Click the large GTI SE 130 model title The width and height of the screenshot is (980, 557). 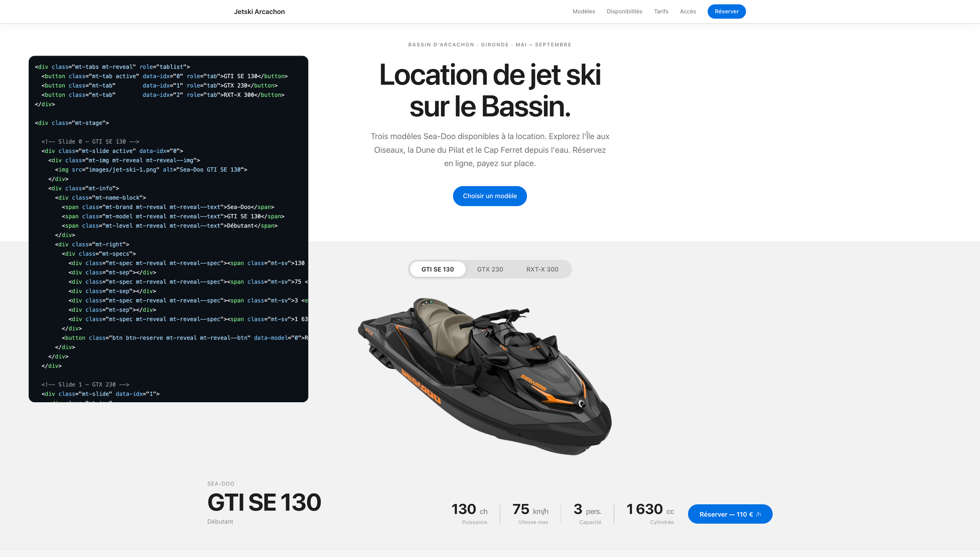tap(264, 502)
